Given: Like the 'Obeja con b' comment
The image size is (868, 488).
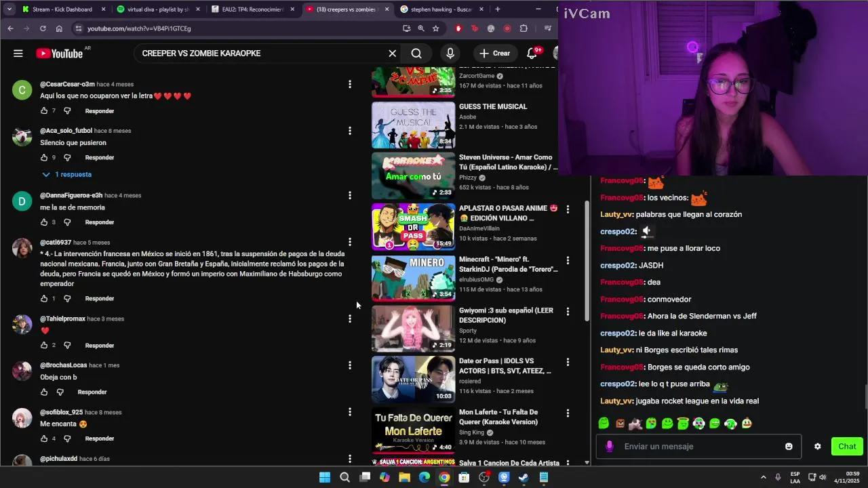Looking at the screenshot, I should pos(44,392).
